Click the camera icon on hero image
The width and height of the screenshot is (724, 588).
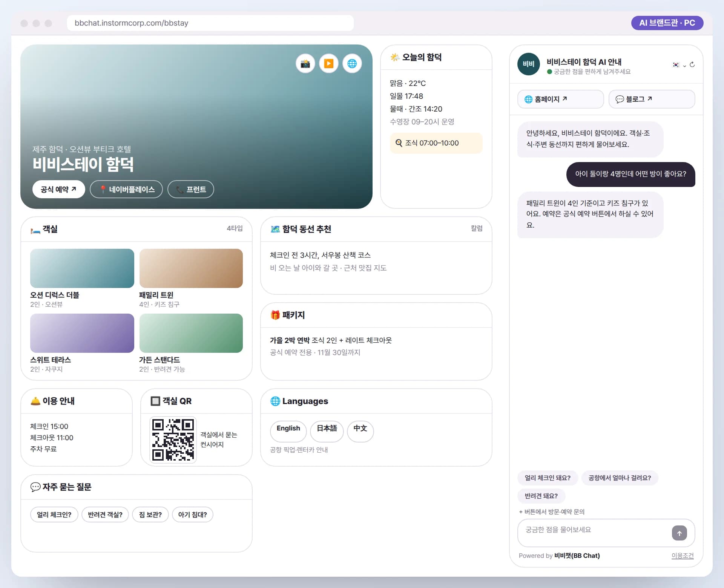tap(305, 63)
